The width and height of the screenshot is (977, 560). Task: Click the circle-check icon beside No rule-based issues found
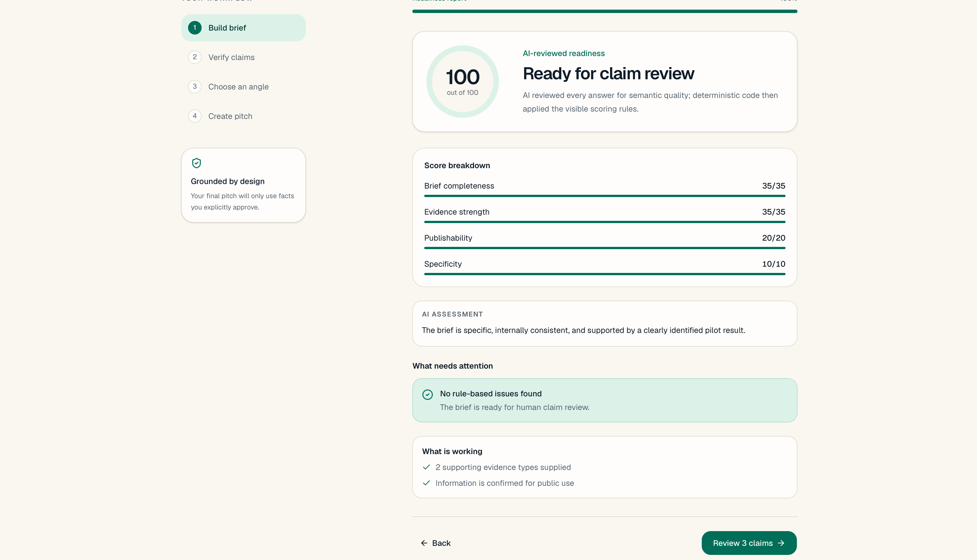pos(427,395)
